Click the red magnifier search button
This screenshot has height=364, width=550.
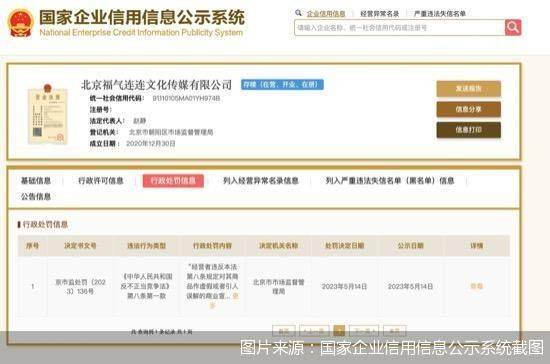point(513,27)
